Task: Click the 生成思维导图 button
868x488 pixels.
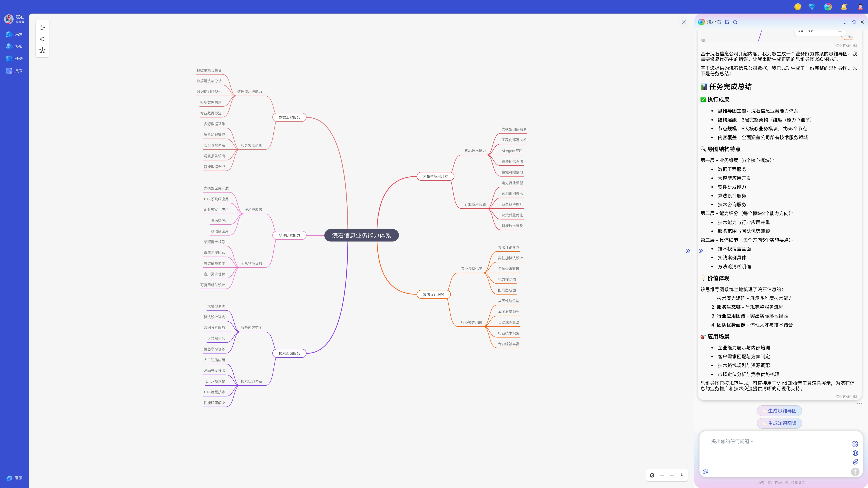Action: click(779, 411)
